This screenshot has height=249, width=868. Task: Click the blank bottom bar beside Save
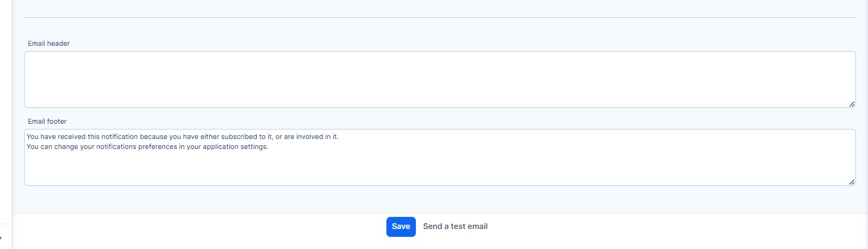(x=631, y=231)
